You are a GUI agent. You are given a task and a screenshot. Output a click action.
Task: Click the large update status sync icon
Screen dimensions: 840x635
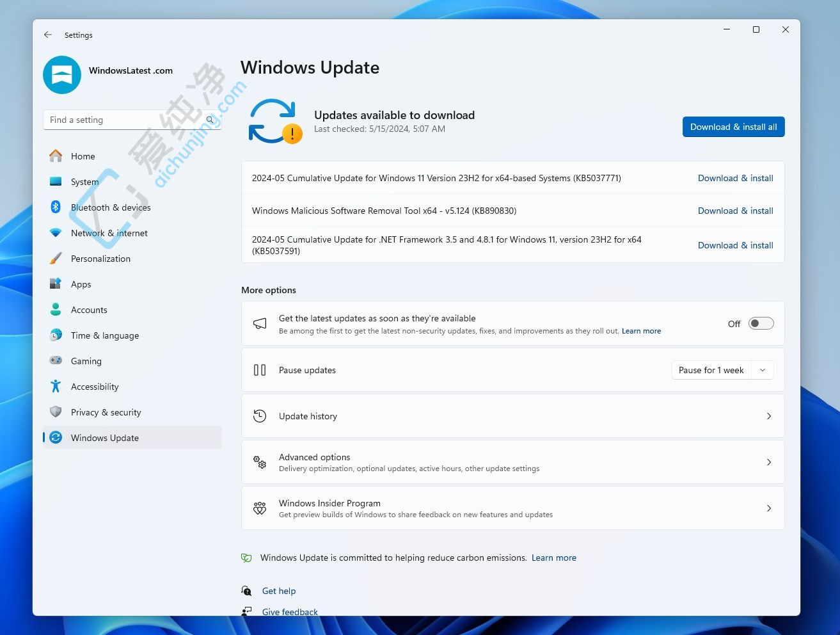pyautogui.click(x=274, y=121)
